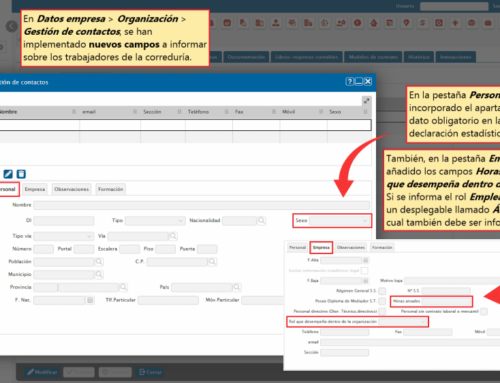Click into the Horas anuales field
The image size is (500, 383).
tap(446, 301)
